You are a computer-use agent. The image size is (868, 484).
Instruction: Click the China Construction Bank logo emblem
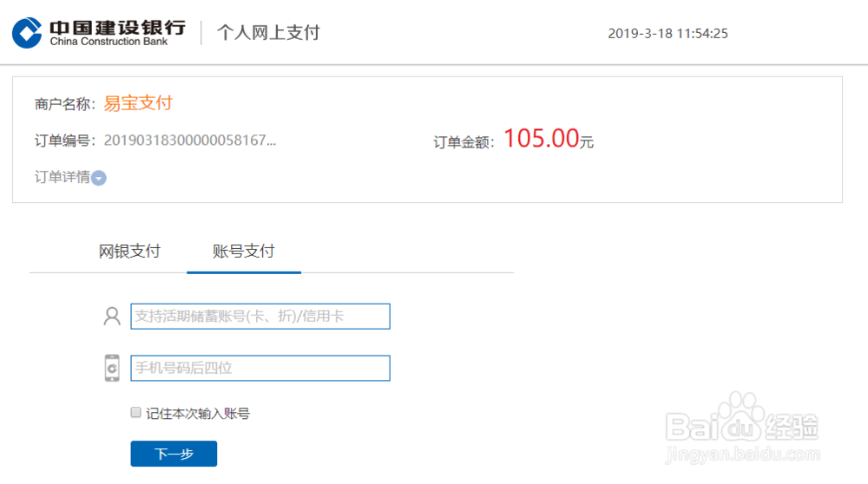click(x=28, y=33)
